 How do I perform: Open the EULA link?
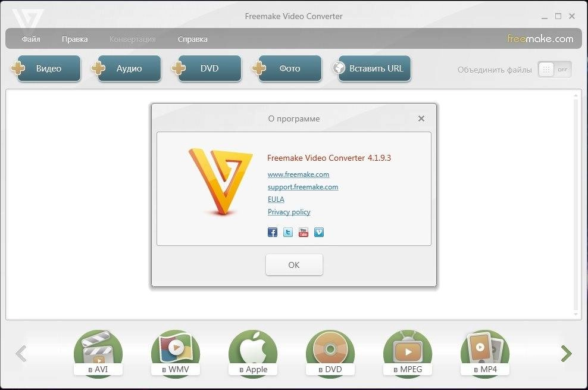click(x=276, y=199)
